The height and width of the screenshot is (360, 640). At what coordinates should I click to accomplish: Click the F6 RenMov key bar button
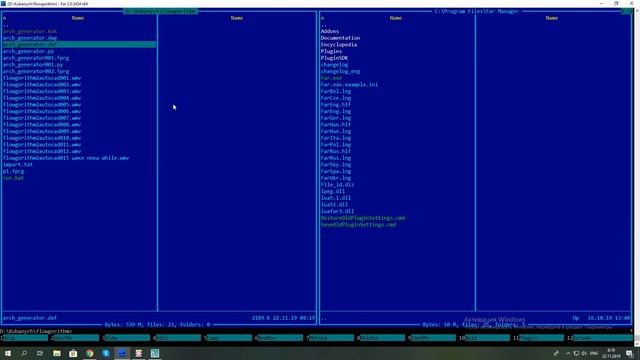(x=280, y=338)
